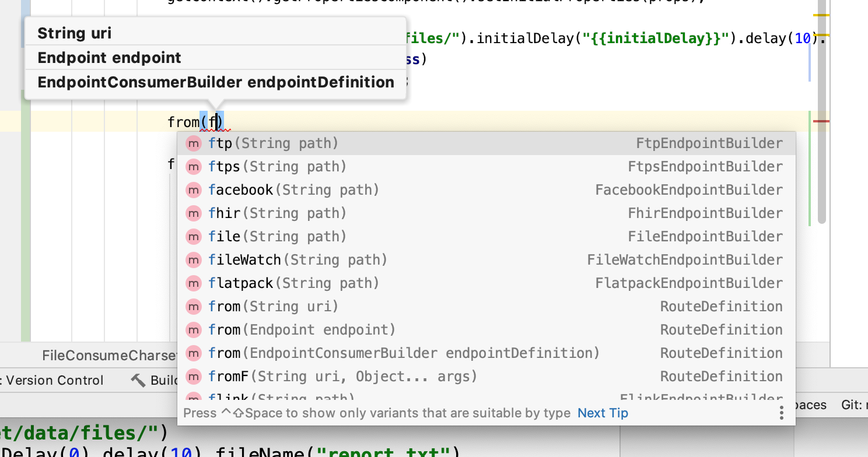868x457 pixels.
Task: Open the completion popup three-dot overflow menu
Action: tap(782, 413)
